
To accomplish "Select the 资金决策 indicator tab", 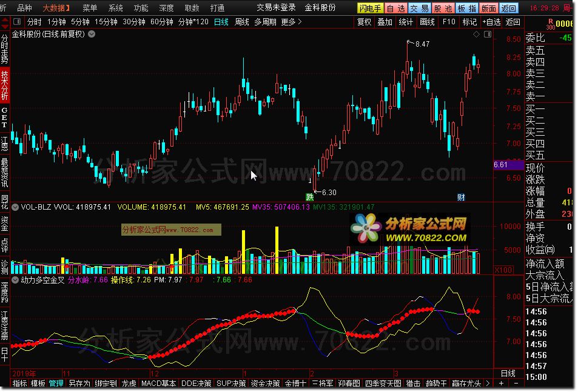I will (x=265, y=383).
